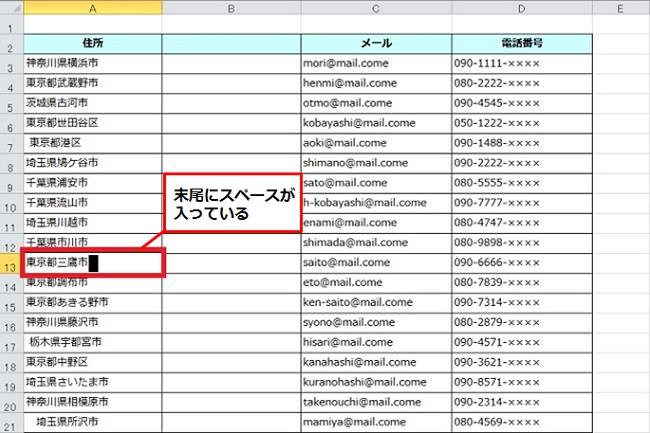The height and width of the screenshot is (433, 650).
Task: Select row 13 header
Action: pyautogui.click(x=11, y=264)
